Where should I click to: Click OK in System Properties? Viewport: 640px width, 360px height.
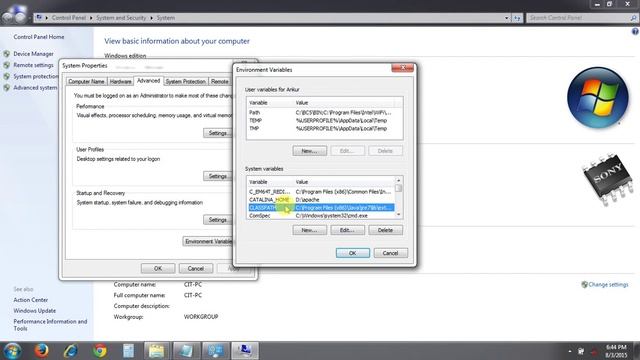(x=158, y=269)
